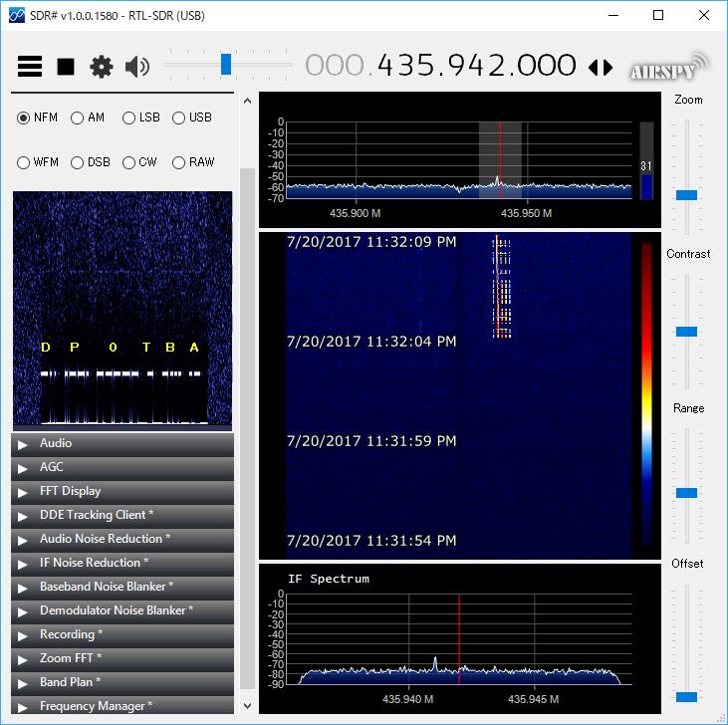Click the frequency step arrows icon
Screen dimensions: 728x725
601,67
